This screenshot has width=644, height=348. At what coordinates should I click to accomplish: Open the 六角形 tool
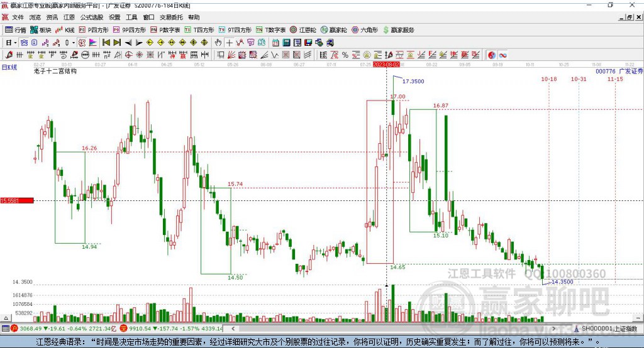pyautogui.click(x=365, y=30)
